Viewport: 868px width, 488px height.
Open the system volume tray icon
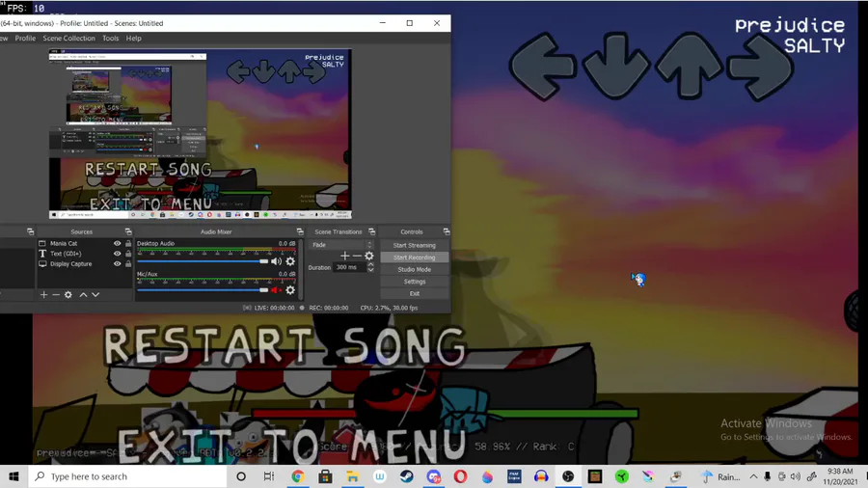coord(796,476)
